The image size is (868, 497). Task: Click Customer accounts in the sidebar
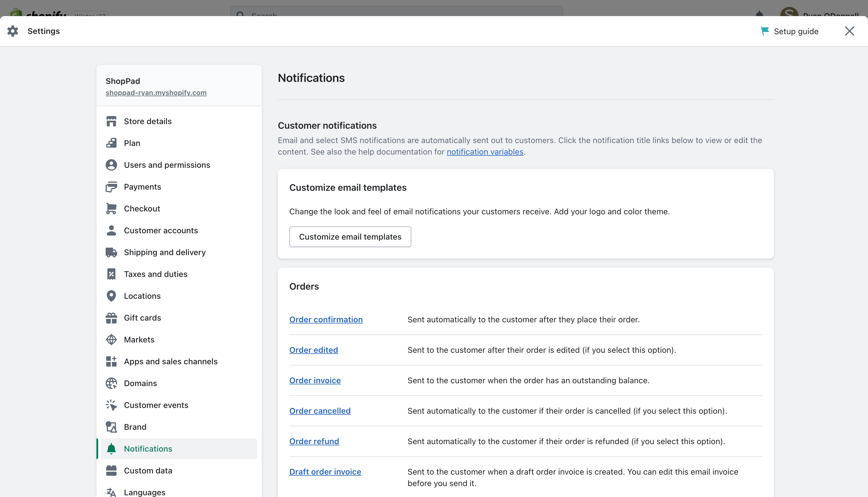click(161, 230)
